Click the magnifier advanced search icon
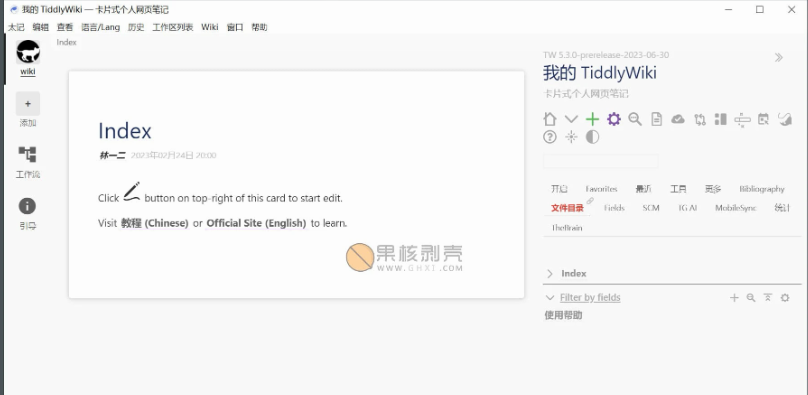The height and width of the screenshot is (395, 808). [x=635, y=119]
